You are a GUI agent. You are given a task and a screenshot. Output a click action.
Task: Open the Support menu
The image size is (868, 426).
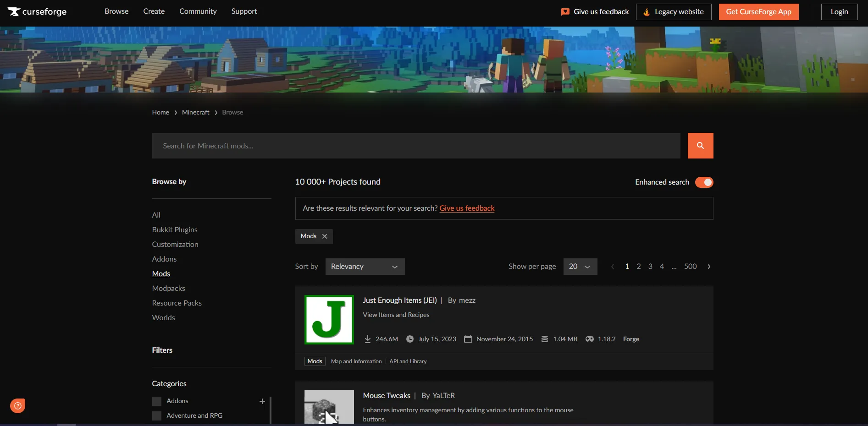244,11
